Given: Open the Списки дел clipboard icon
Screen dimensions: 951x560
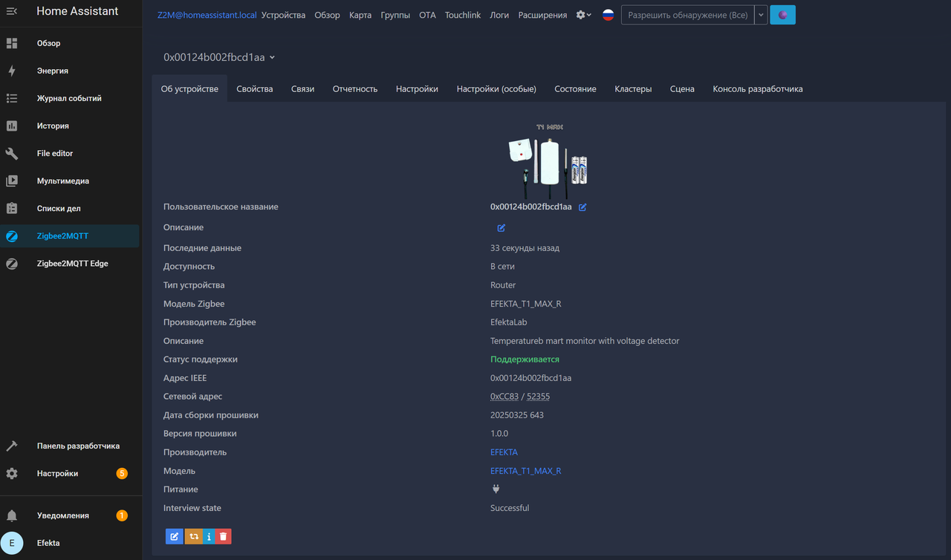Looking at the screenshot, I should pos(12,208).
